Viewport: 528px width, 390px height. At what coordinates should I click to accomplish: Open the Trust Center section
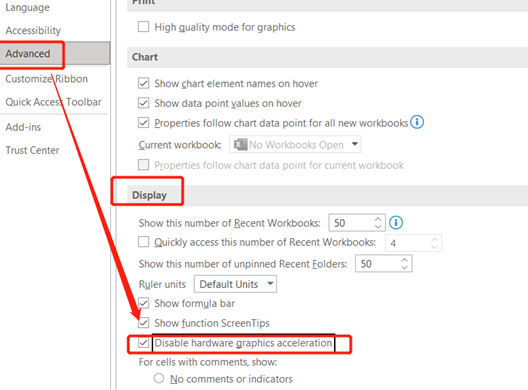[32, 150]
